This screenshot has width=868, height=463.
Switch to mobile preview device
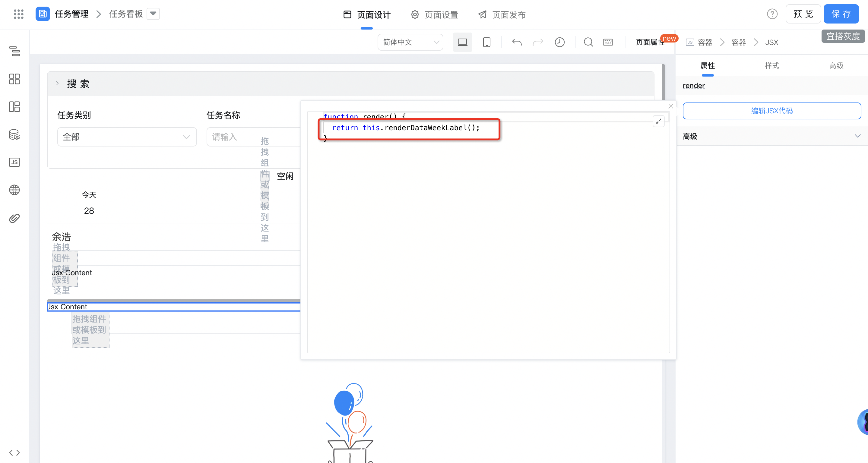[486, 42]
